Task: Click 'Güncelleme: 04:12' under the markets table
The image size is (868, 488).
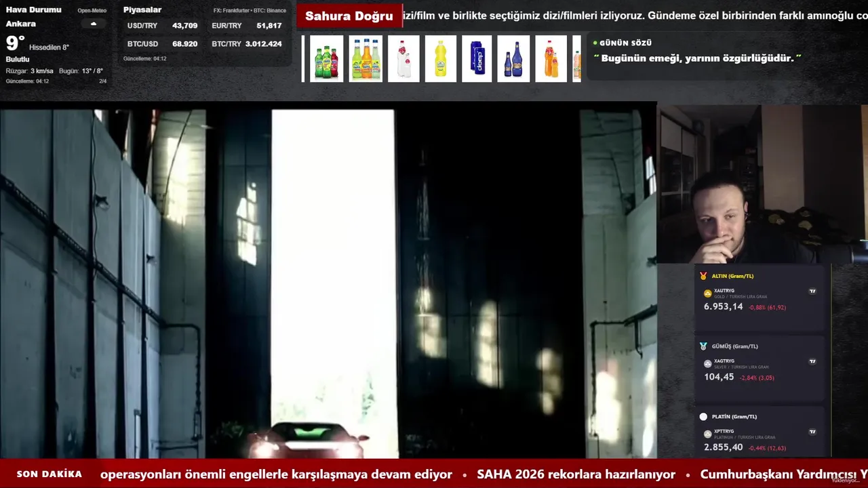Action: [144, 59]
